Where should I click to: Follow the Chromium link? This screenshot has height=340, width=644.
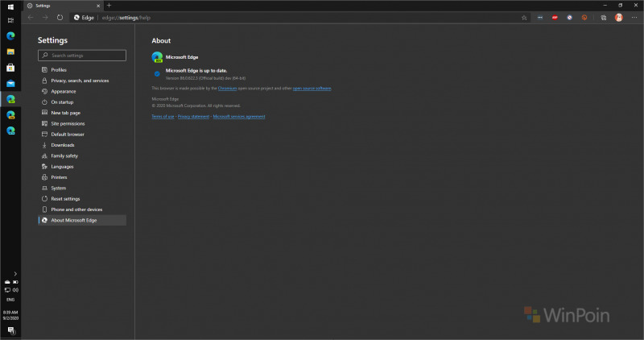click(227, 89)
